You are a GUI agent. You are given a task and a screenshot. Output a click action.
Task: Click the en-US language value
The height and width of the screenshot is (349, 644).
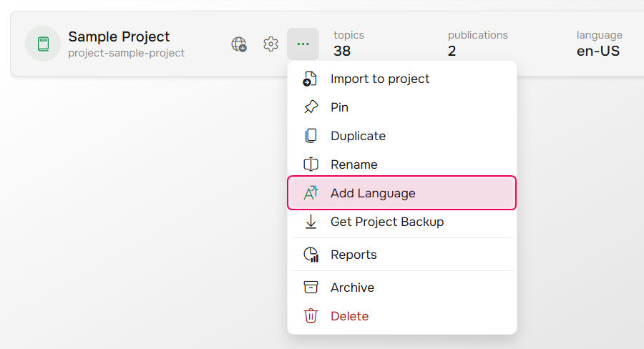point(598,51)
